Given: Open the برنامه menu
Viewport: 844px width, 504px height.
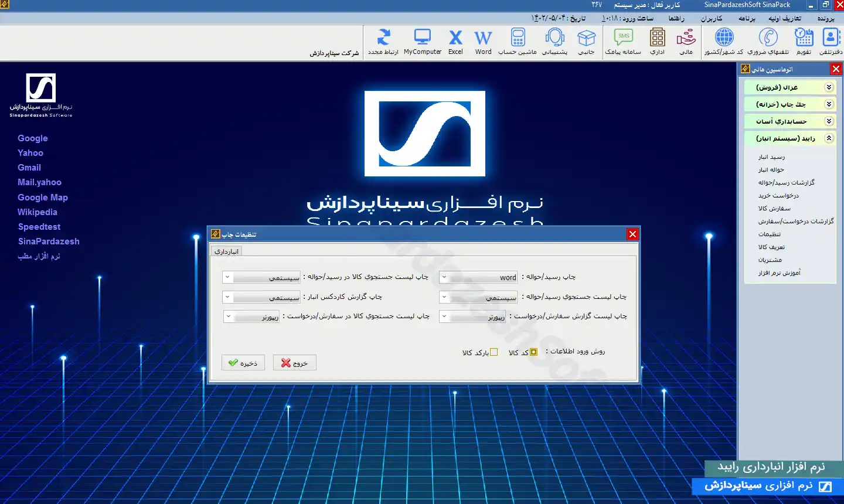Looking at the screenshot, I should click(747, 19).
